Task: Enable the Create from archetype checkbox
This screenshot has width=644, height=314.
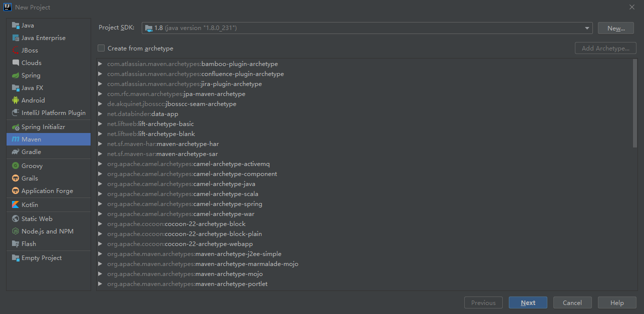Action: tap(102, 48)
